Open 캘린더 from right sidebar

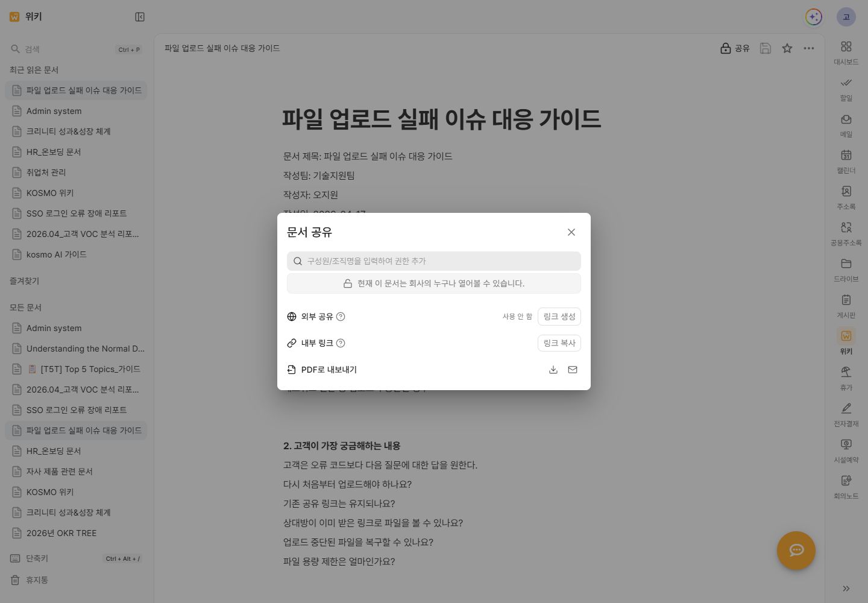coord(846,161)
